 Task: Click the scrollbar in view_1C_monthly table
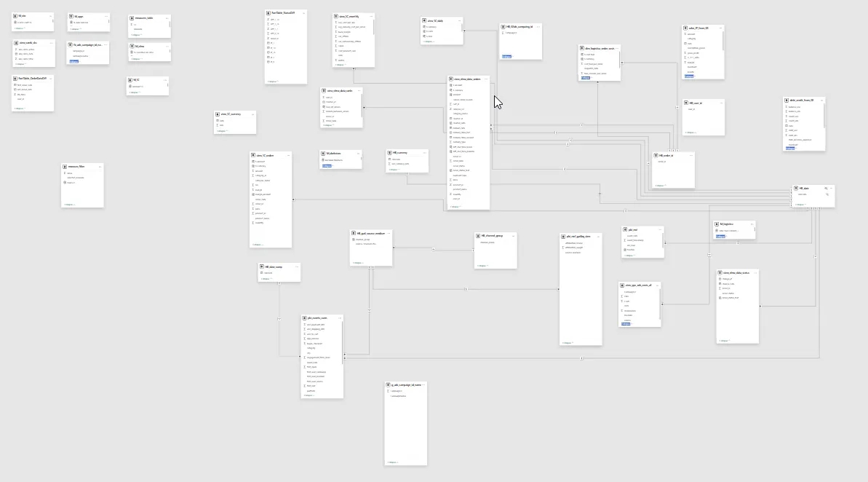[373, 28]
